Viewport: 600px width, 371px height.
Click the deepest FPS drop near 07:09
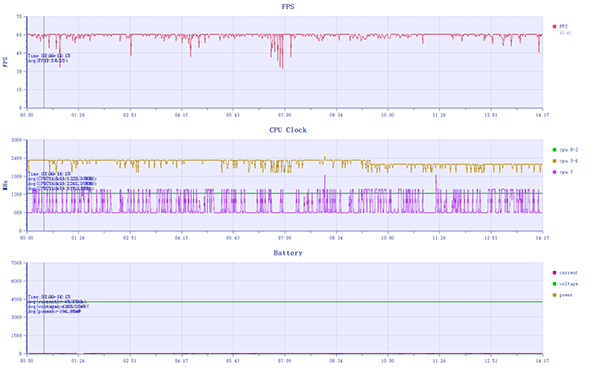pos(282,67)
